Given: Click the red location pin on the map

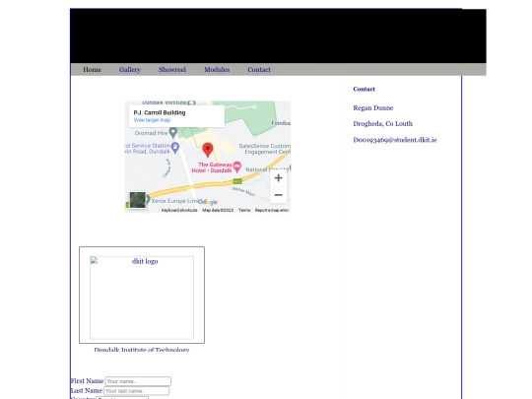Looking at the screenshot, I should coord(208,150).
